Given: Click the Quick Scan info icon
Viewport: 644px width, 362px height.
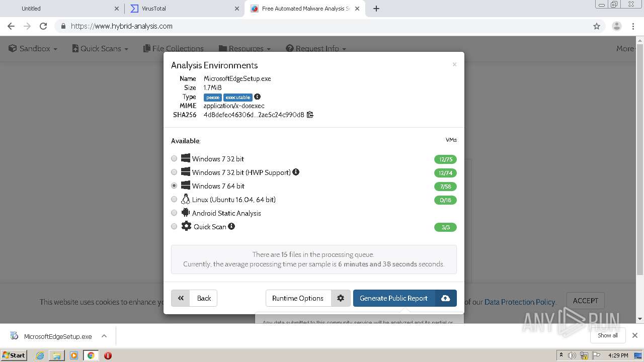Looking at the screenshot, I should [x=231, y=226].
